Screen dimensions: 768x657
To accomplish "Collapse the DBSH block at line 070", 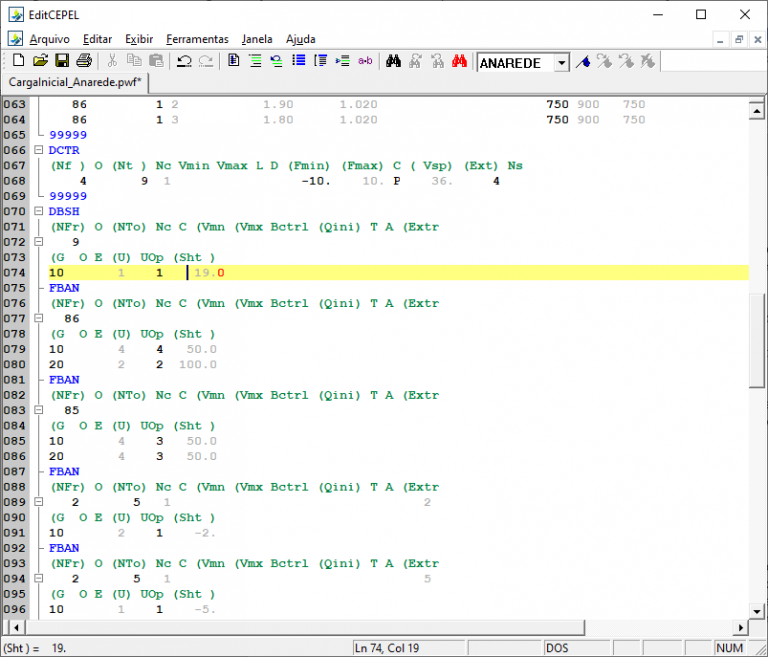I will (40, 211).
